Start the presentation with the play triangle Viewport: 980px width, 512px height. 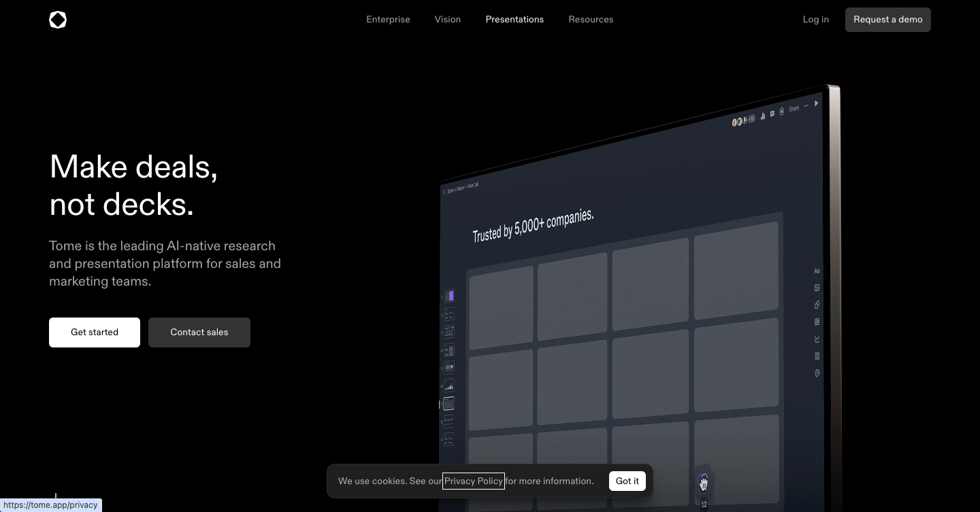817,104
